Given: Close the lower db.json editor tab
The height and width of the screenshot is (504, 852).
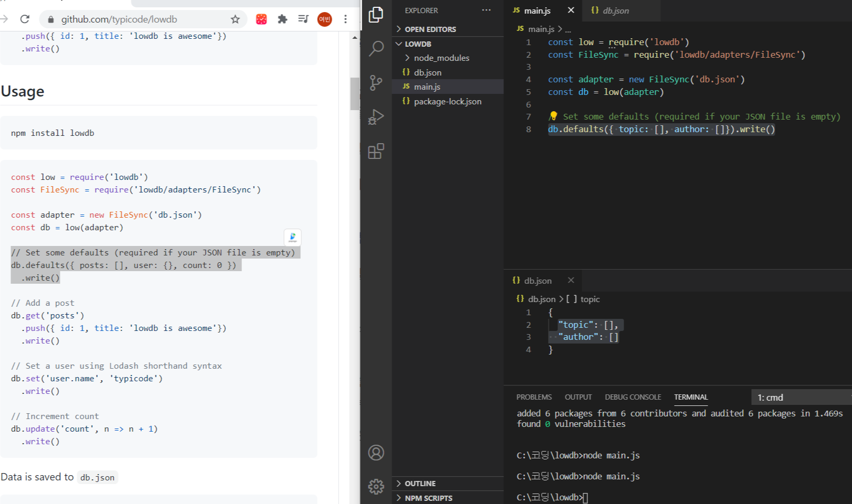Looking at the screenshot, I should tap(571, 280).
